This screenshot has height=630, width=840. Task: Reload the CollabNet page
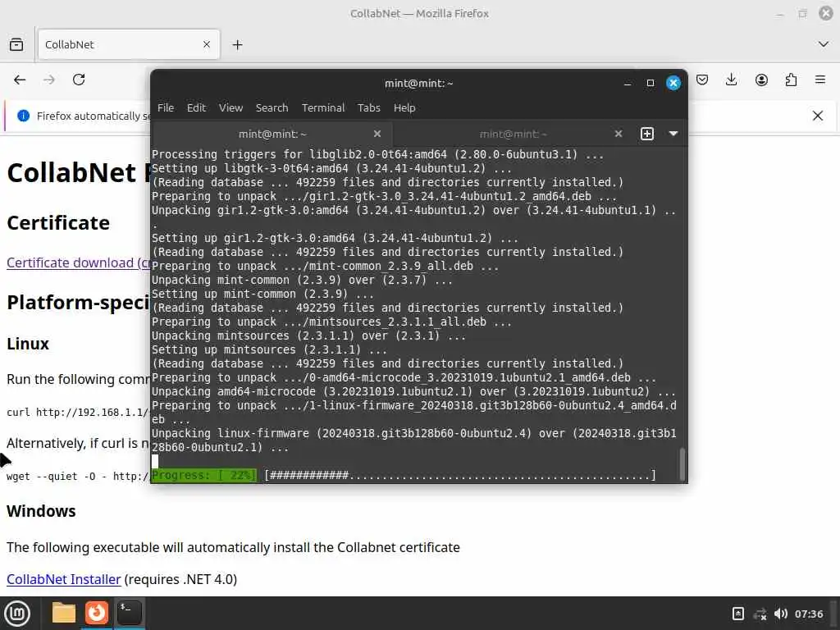[79, 80]
